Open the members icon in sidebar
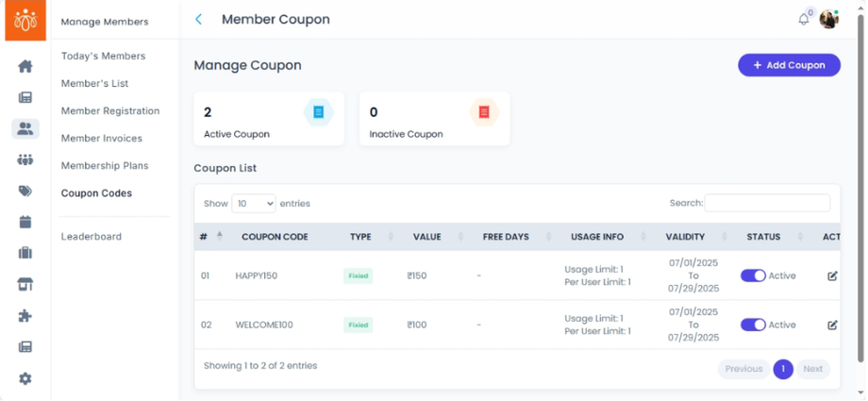 coord(25,128)
